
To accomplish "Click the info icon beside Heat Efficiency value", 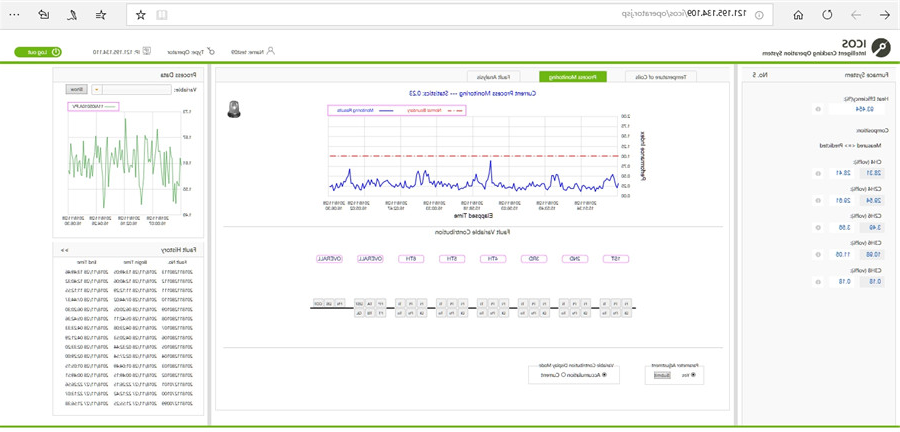I will pyautogui.click(x=817, y=110).
